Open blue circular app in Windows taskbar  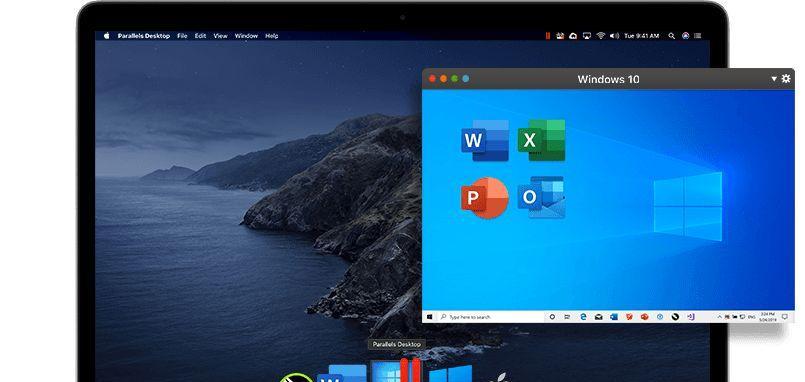click(x=660, y=317)
